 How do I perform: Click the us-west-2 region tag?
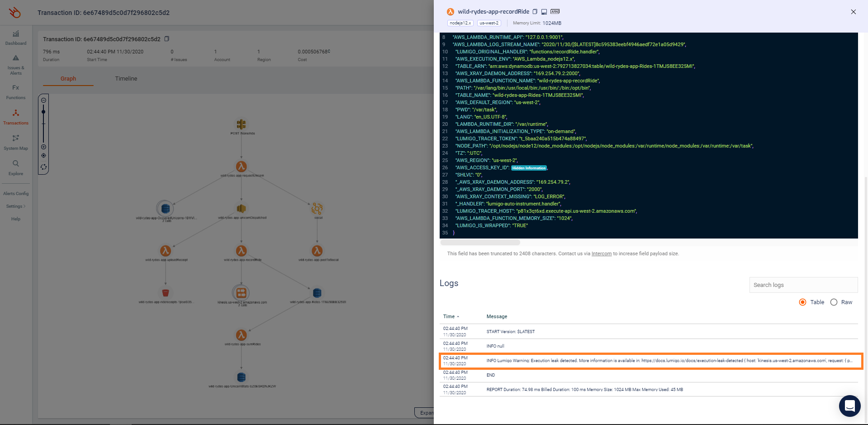489,23
